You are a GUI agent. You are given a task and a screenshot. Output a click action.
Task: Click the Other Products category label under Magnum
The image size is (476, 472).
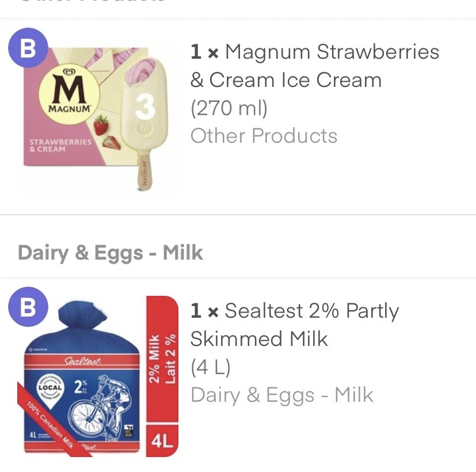tap(264, 135)
